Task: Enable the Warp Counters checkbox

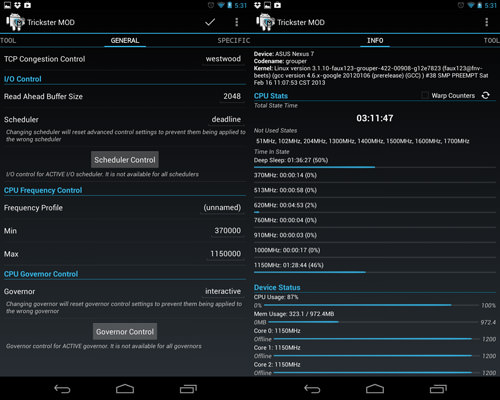Action: 425,95
